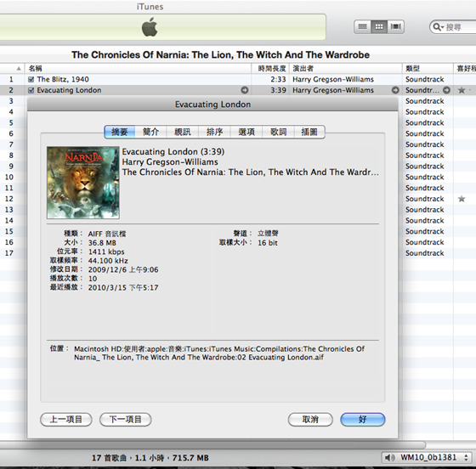Open the 簡介 tab

[x=151, y=132]
